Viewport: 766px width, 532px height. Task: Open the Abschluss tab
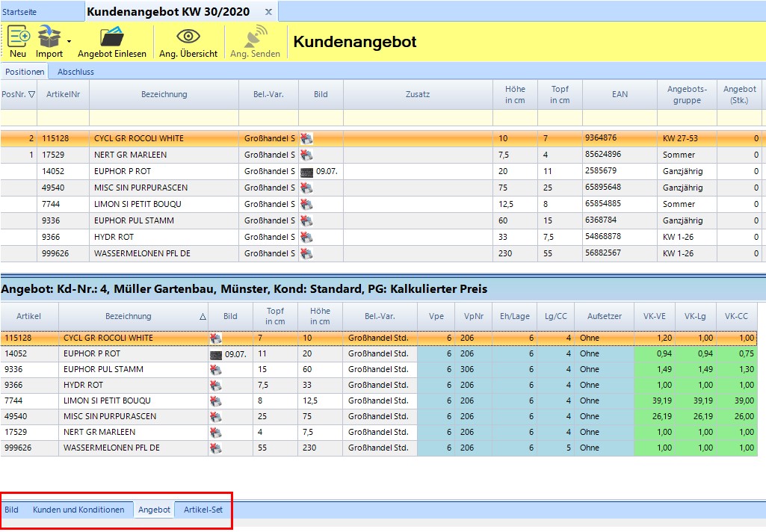coord(75,72)
